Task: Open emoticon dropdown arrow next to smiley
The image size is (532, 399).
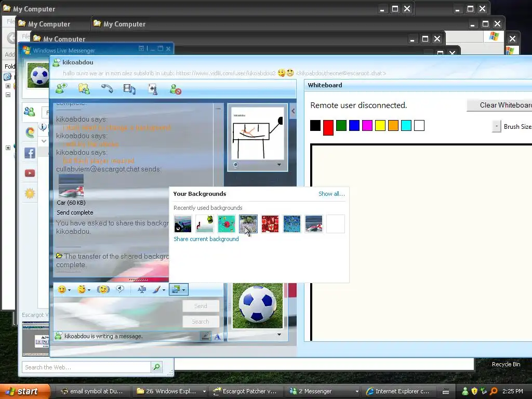Action: pos(69,290)
